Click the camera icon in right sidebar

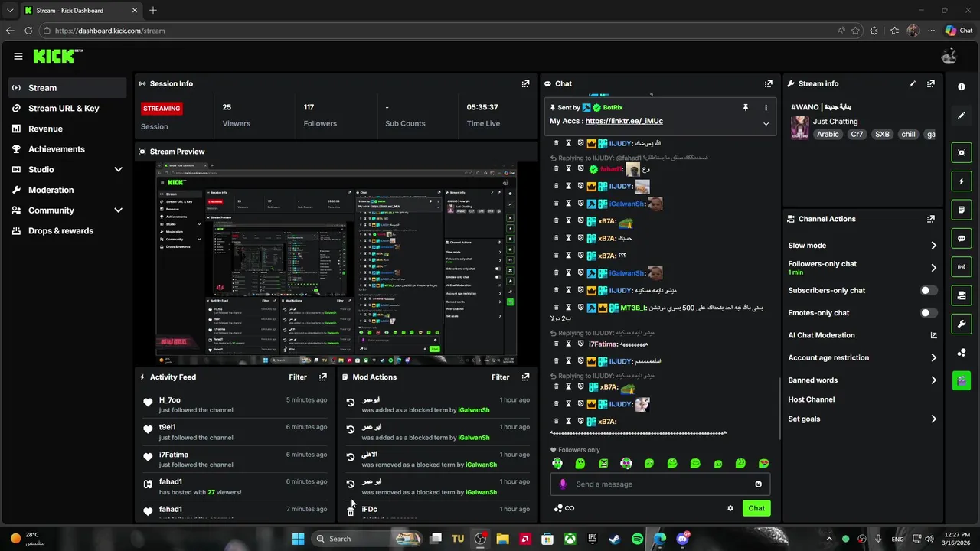click(962, 295)
